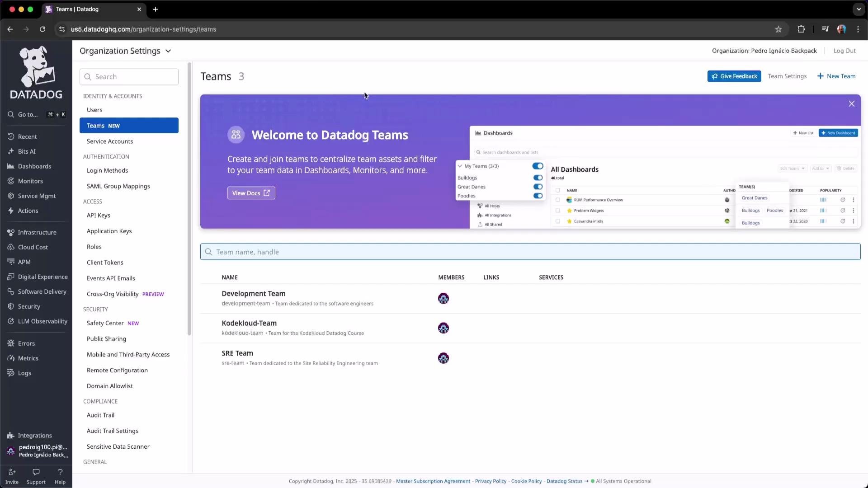Reload the page
The height and width of the screenshot is (488, 868).
(x=42, y=29)
